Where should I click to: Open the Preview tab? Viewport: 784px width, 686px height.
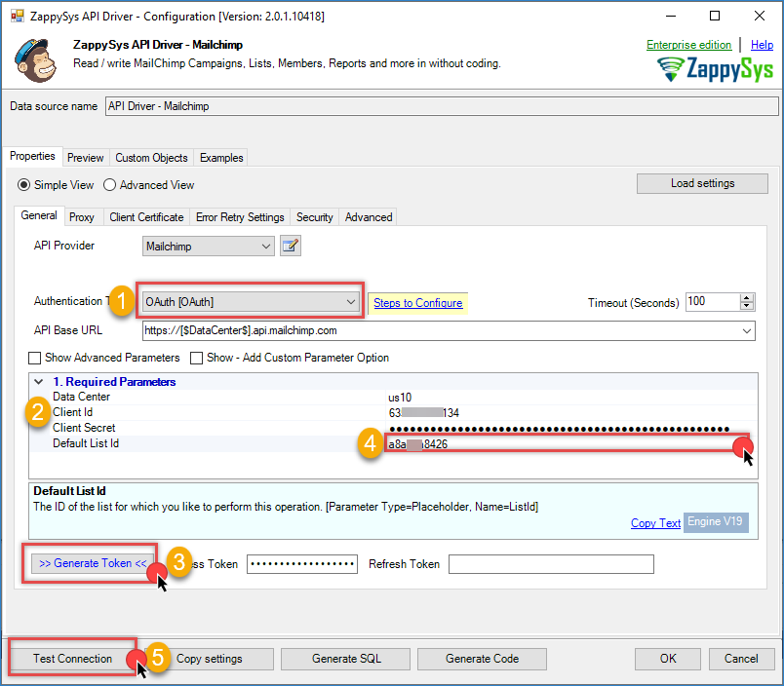[x=86, y=158]
